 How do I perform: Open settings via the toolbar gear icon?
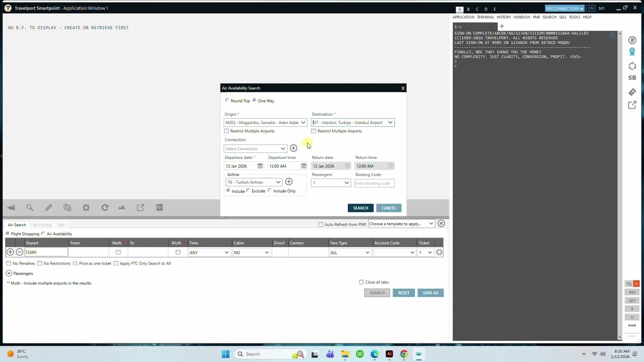86,207
